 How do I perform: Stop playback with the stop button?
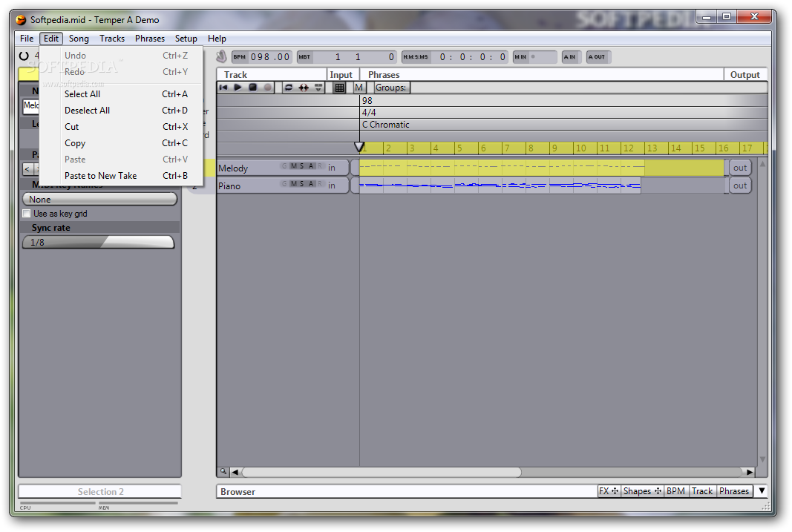point(253,88)
